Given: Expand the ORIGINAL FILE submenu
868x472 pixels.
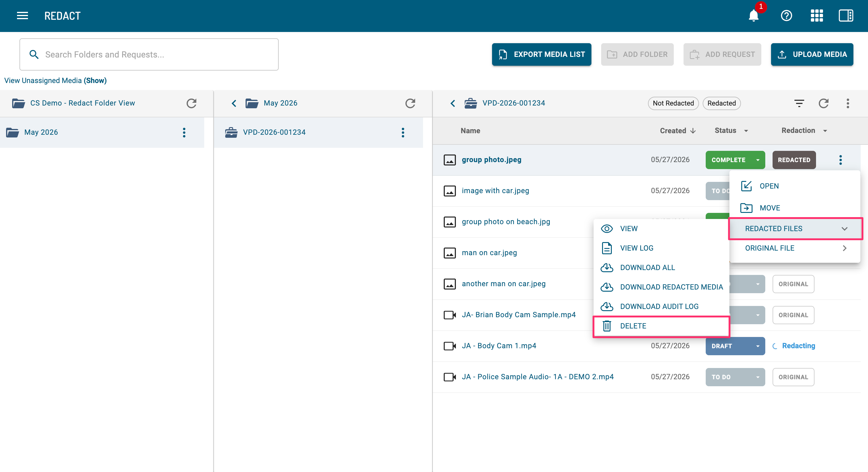Looking at the screenshot, I should coord(795,248).
